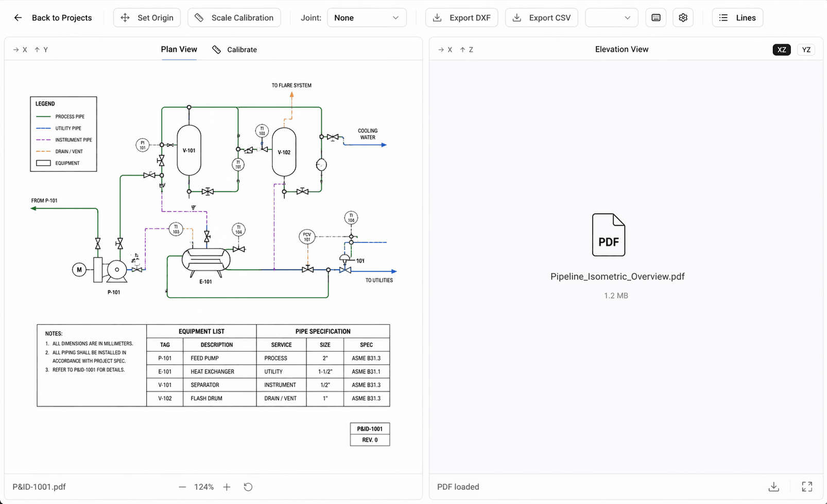
Task: Click the Export DXF button
Action: click(x=461, y=18)
